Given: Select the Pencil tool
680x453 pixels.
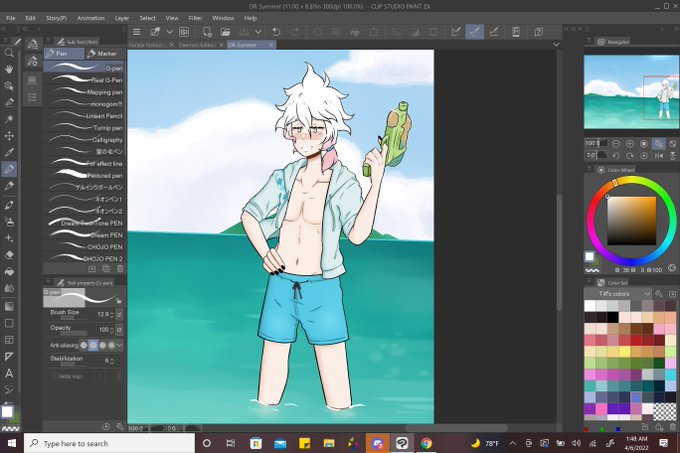Looking at the screenshot, I should point(9,186).
